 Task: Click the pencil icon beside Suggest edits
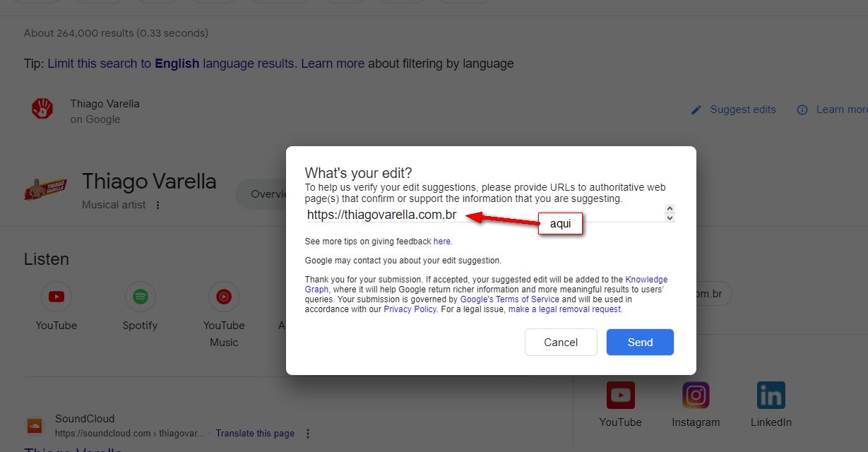pos(696,110)
